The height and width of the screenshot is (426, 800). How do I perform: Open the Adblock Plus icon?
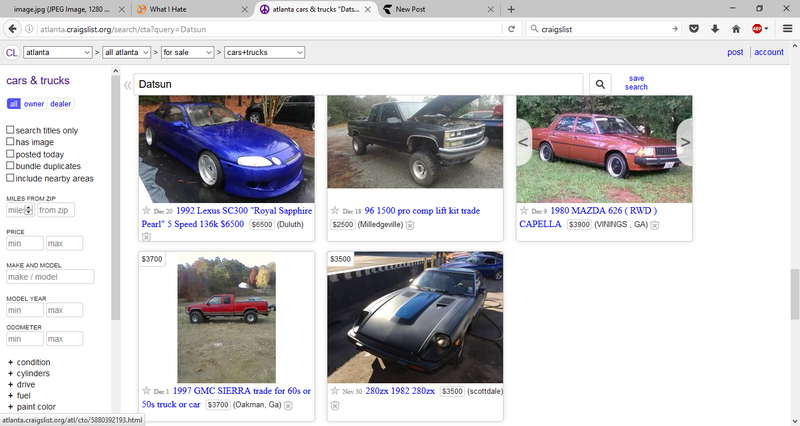[758, 29]
